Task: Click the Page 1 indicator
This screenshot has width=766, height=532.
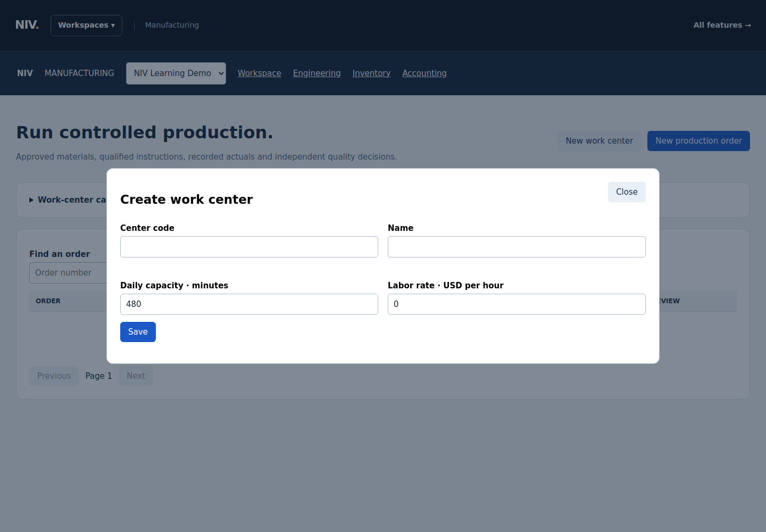Action: [98, 376]
